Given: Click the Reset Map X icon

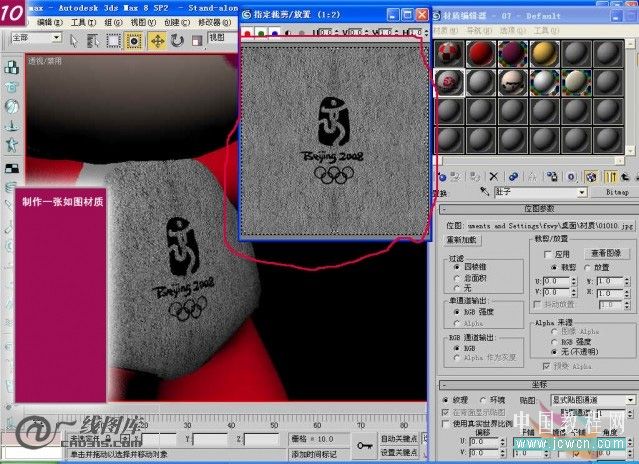Looking at the screenshot, I should [494, 177].
